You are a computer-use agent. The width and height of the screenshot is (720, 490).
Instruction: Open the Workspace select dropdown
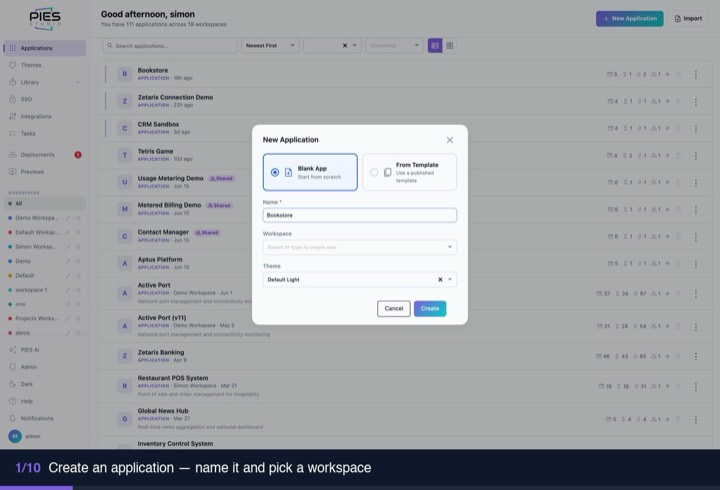click(x=360, y=247)
